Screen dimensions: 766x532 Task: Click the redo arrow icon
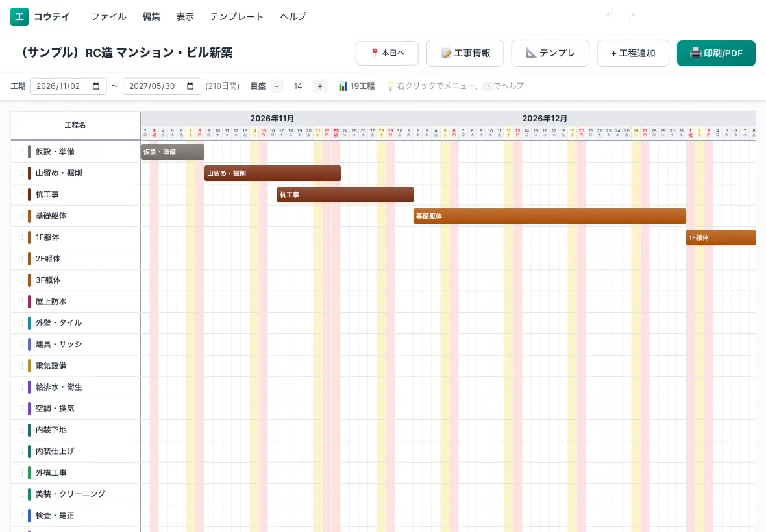631,17
